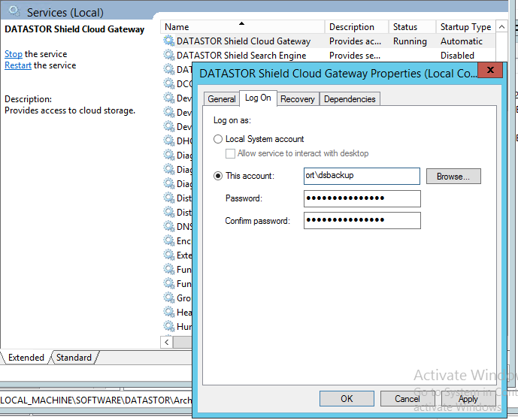Click gear icon of the Exte service row
The height and width of the screenshot is (420, 518).
(x=169, y=255)
